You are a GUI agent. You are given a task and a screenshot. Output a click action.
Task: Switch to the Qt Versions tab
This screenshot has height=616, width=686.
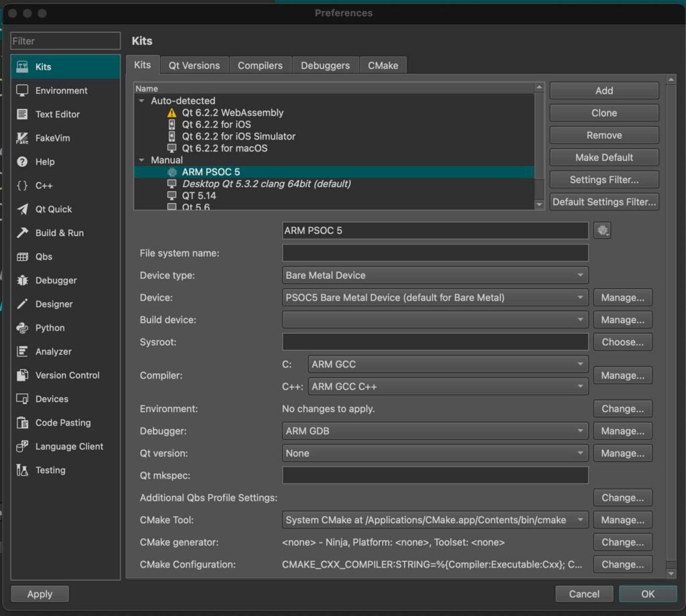[194, 66]
